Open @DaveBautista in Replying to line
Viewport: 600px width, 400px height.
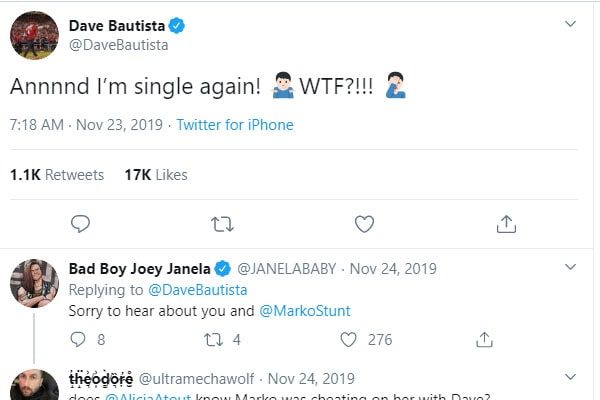pos(197,290)
